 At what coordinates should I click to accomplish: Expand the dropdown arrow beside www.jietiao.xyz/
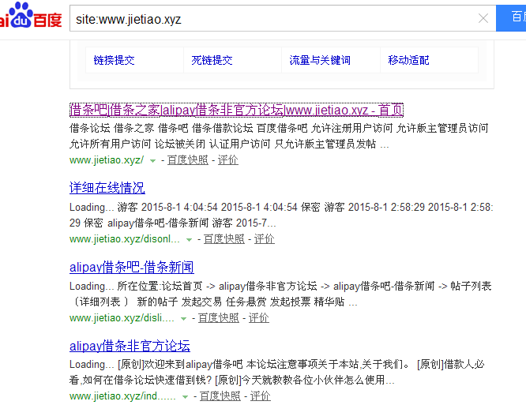point(152,161)
